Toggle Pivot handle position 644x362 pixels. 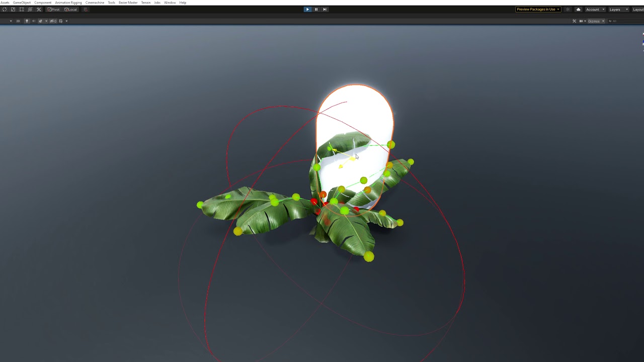tap(53, 10)
